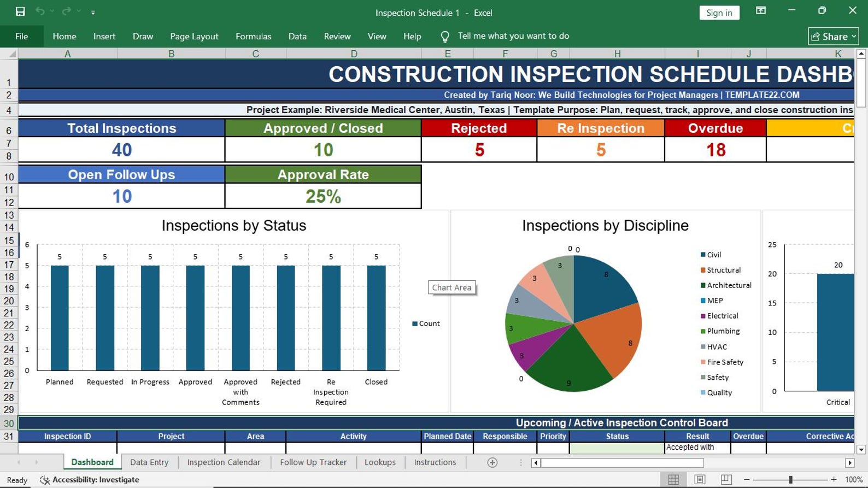Image resolution: width=868 pixels, height=488 pixels.
Task: Open the View ribbon tab
Action: pos(377,36)
